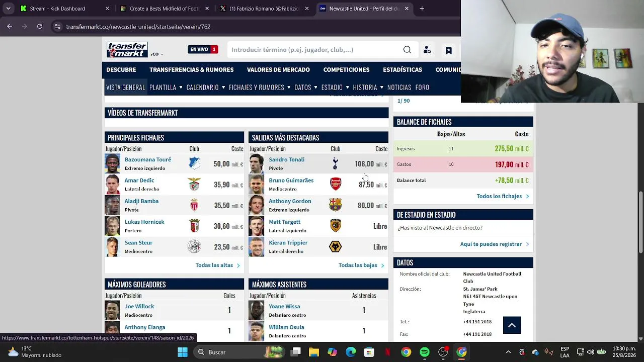This screenshot has width=644, height=362.
Task: Open the Descubre main menu
Action: pyautogui.click(x=121, y=70)
